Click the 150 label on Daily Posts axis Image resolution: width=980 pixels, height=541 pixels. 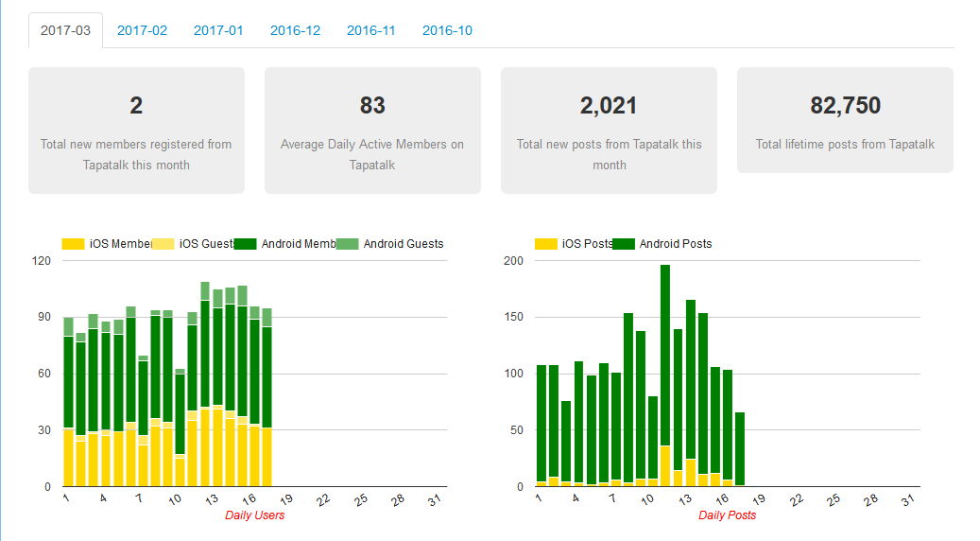click(514, 317)
